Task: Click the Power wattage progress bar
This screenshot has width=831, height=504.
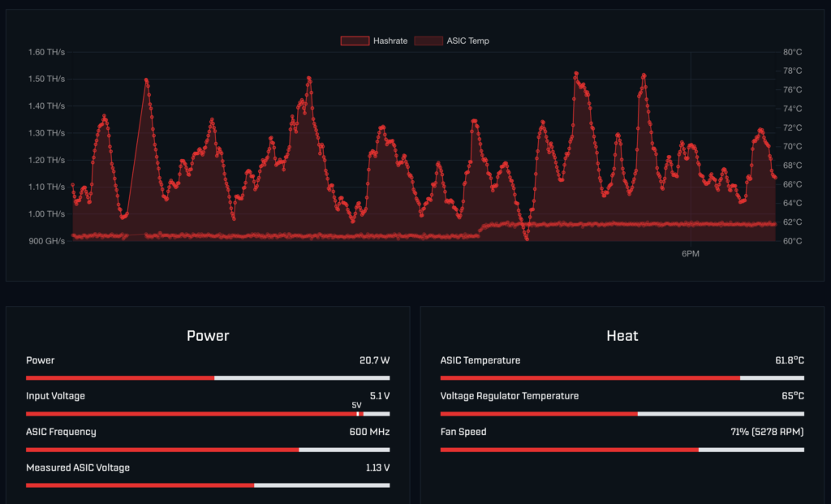Action: click(x=208, y=377)
